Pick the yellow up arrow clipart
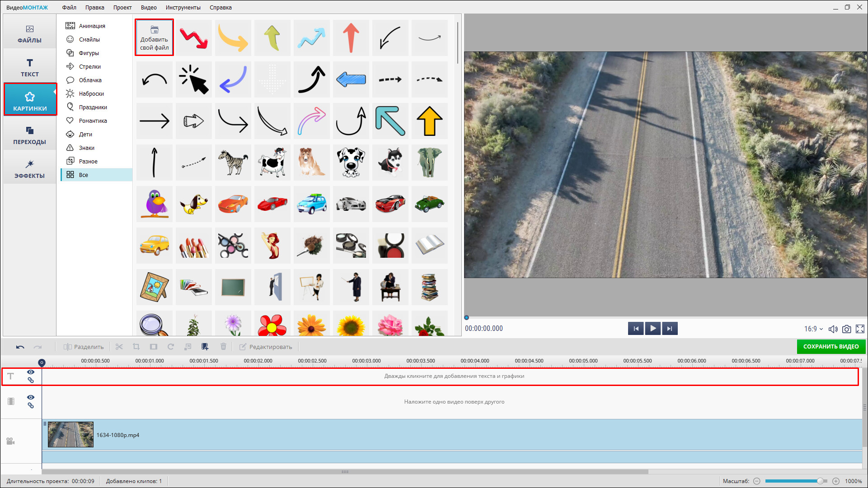 point(430,121)
